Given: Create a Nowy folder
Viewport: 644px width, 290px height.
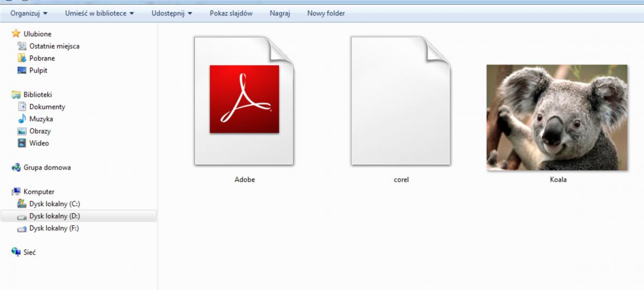Looking at the screenshot, I should 326,13.
